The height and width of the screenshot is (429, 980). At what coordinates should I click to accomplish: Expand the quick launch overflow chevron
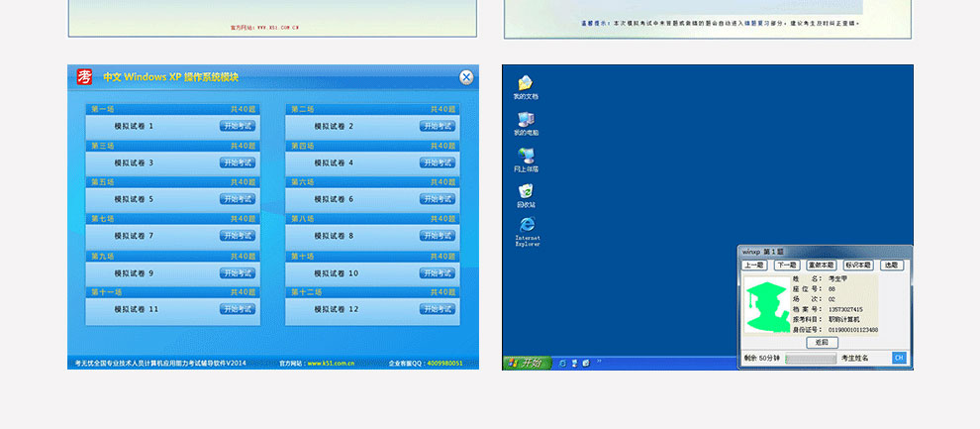pos(598,361)
